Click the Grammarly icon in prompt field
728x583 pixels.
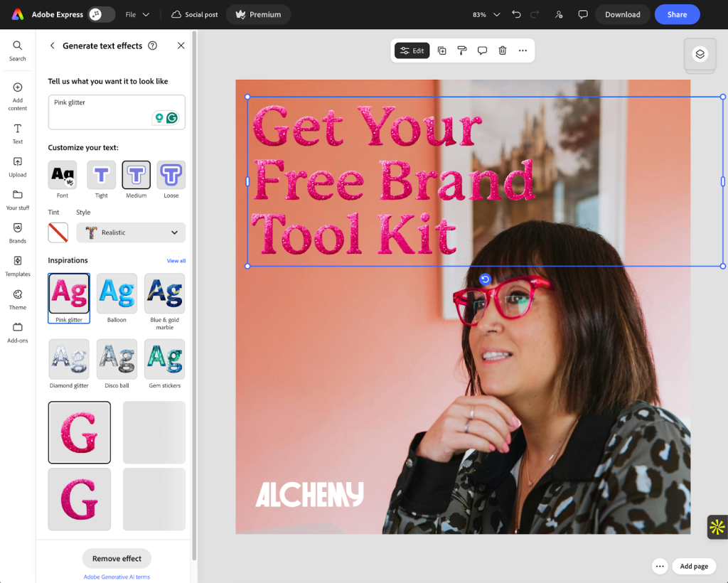pyautogui.click(x=172, y=118)
